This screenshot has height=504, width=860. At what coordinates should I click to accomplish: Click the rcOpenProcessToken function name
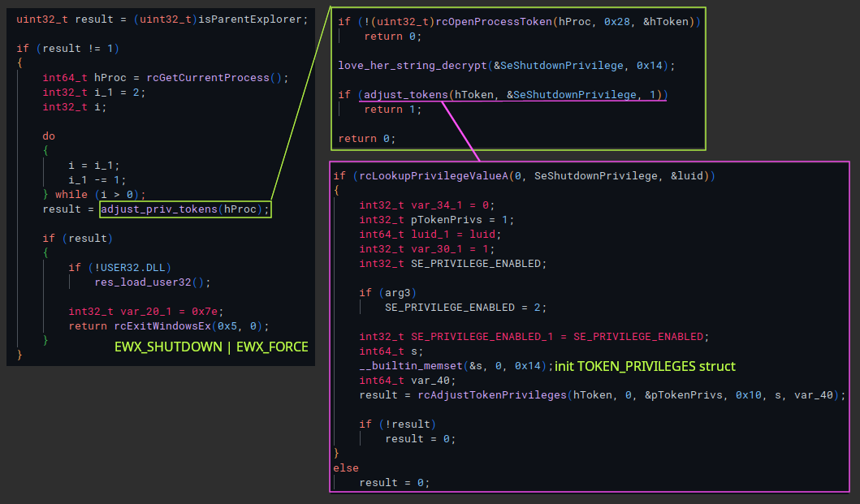click(x=494, y=21)
